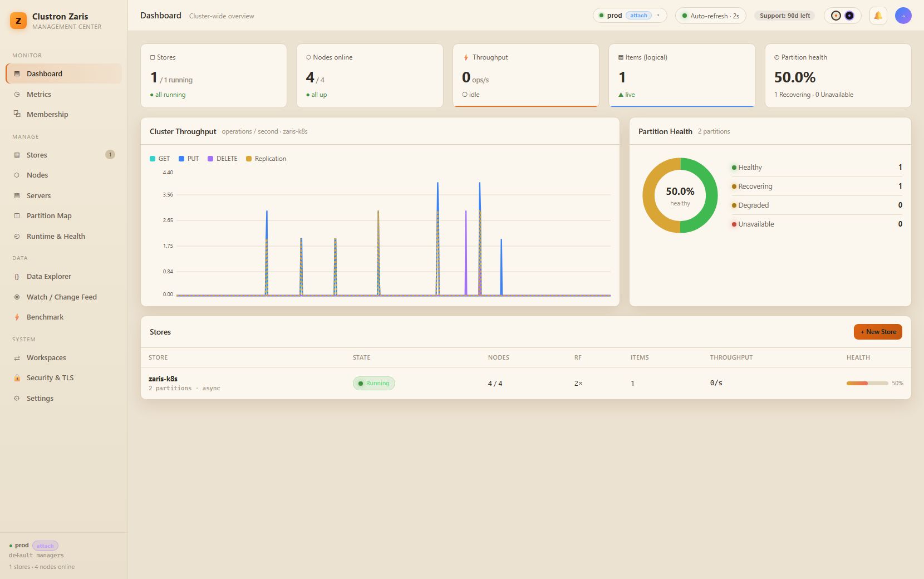Click '1 stores · 4 nodes online' footer text
The height and width of the screenshot is (579, 924).
point(42,567)
